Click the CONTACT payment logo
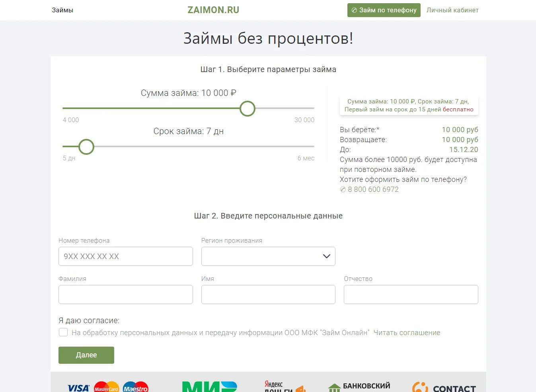The height and width of the screenshot is (392, 536). click(x=444, y=387)
